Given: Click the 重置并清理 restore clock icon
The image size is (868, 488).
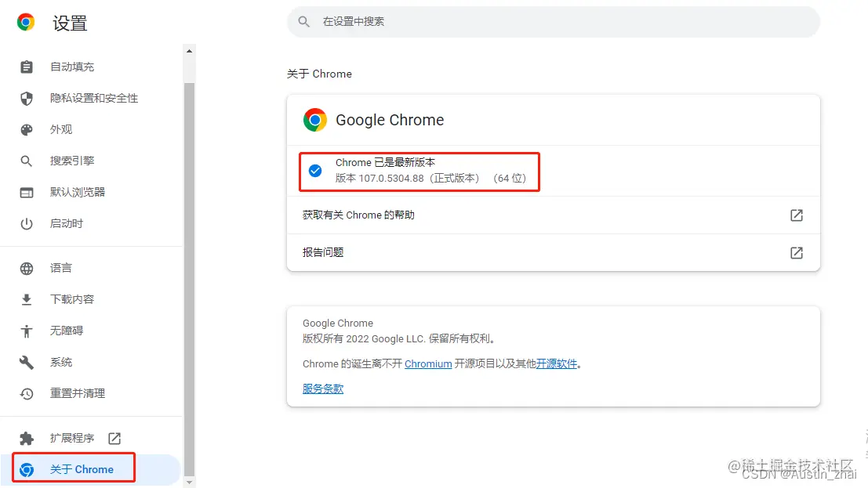Looking at the screenshot, I should point(27,394).
